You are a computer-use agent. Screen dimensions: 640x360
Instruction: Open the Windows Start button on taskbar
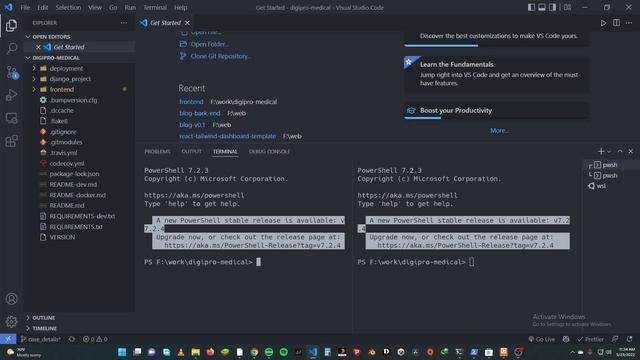122,352
